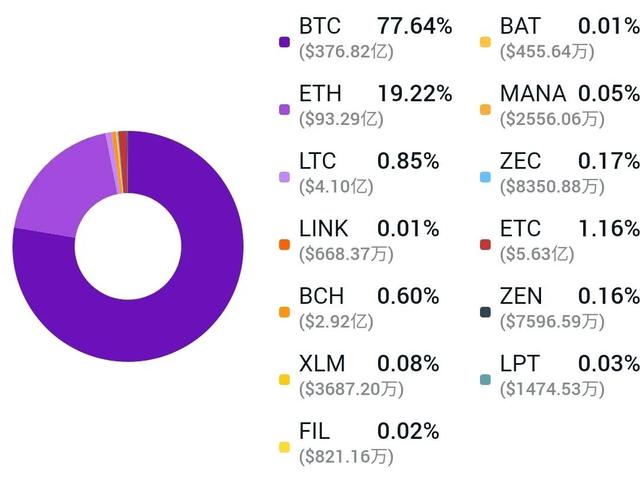Click the LPT teal legend swatch
640x491 pixels.
(485, 380)
